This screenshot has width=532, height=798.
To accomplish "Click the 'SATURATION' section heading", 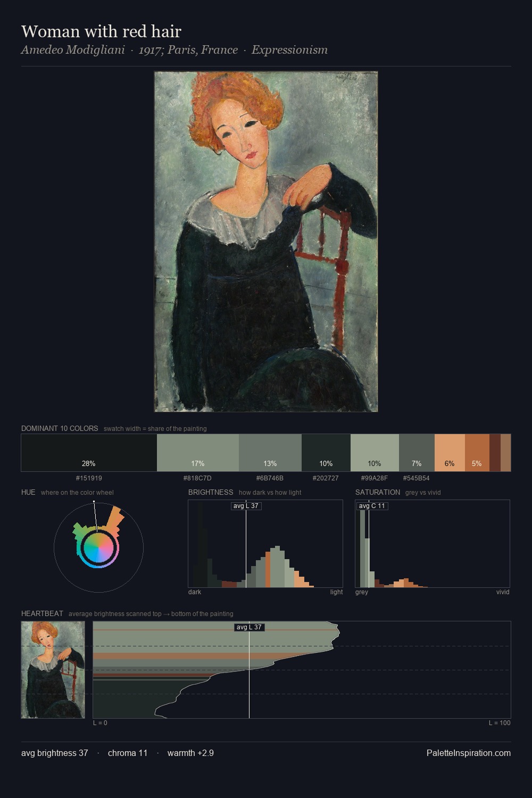I will (x=378, y=492).
